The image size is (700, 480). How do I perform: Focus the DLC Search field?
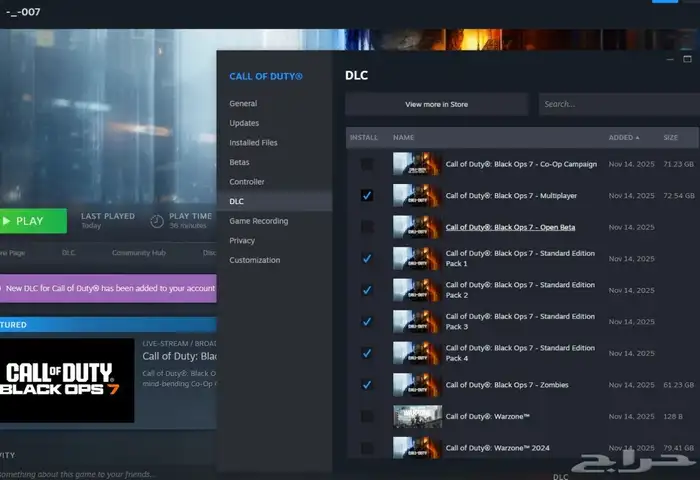619,104
